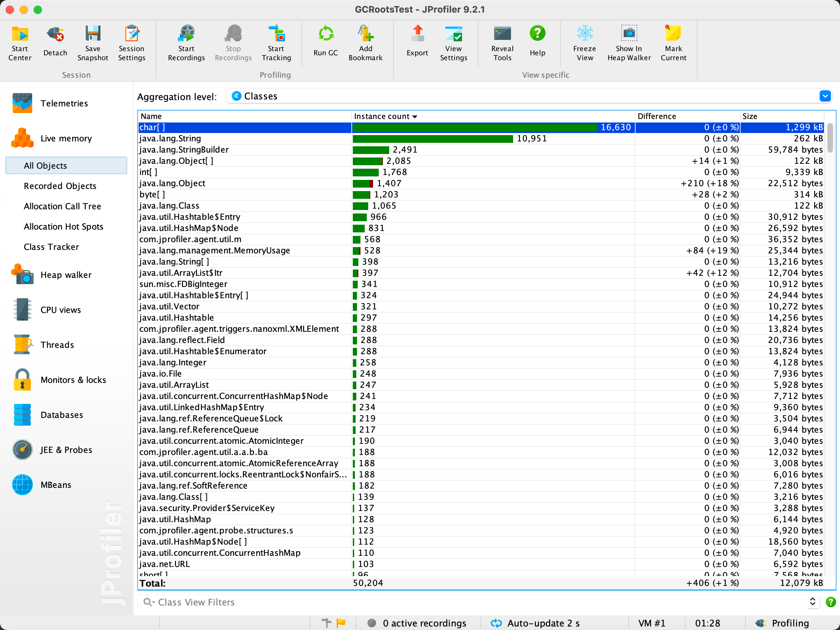Open JEE & Probes section
Viewport: 840px width, 630px height.
click(66, 450)
